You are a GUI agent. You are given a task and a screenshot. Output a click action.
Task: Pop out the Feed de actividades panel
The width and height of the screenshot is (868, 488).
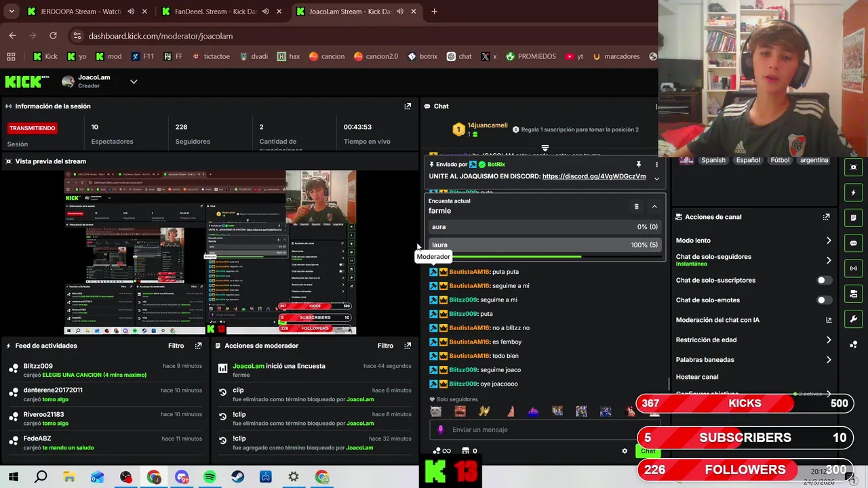click(x=198, y=346)
